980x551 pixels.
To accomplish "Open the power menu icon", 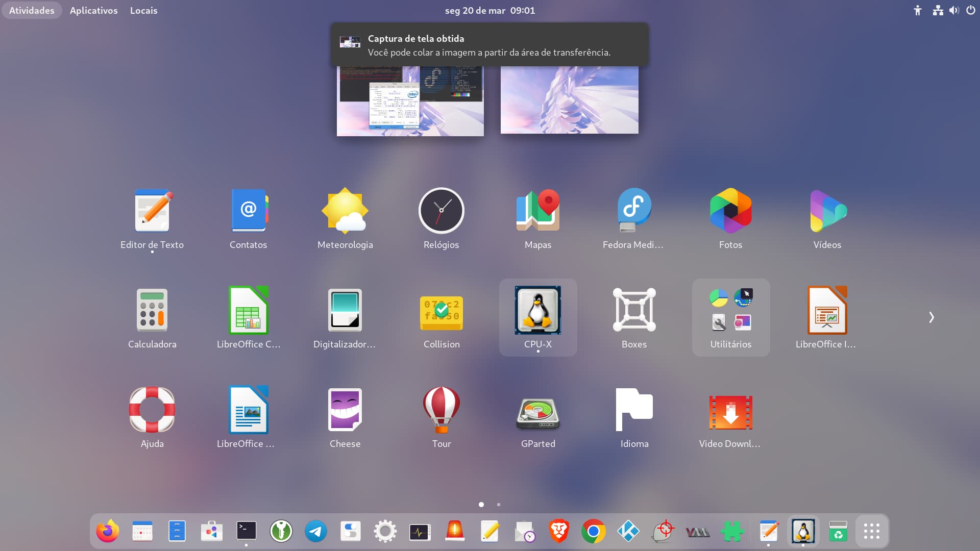I will click(x=971, y=10).
